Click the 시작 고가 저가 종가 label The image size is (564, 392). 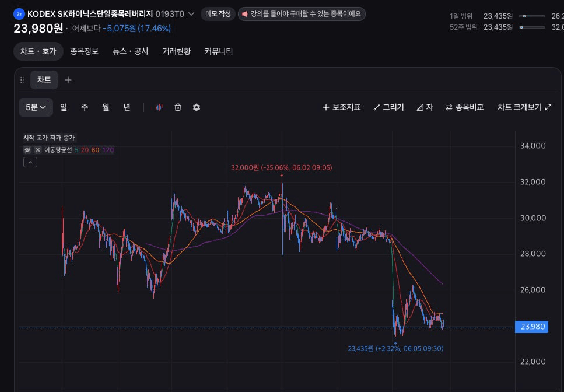click(x=49, y=138)
